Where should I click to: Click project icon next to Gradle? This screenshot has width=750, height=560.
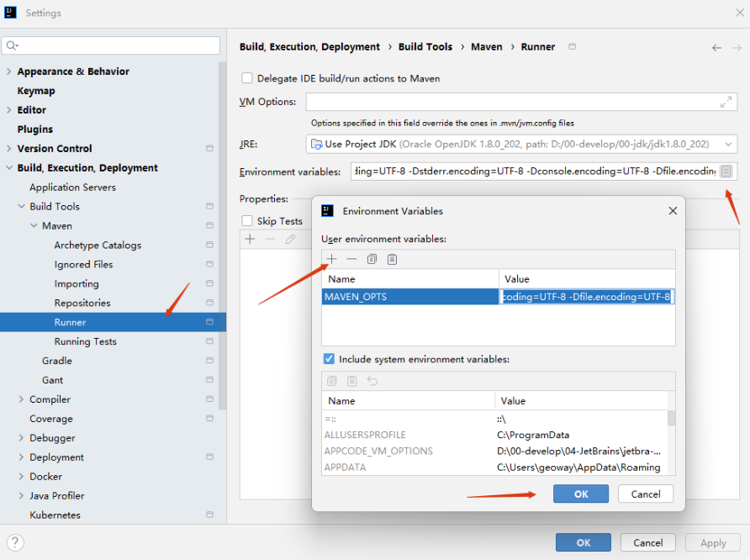209,360
